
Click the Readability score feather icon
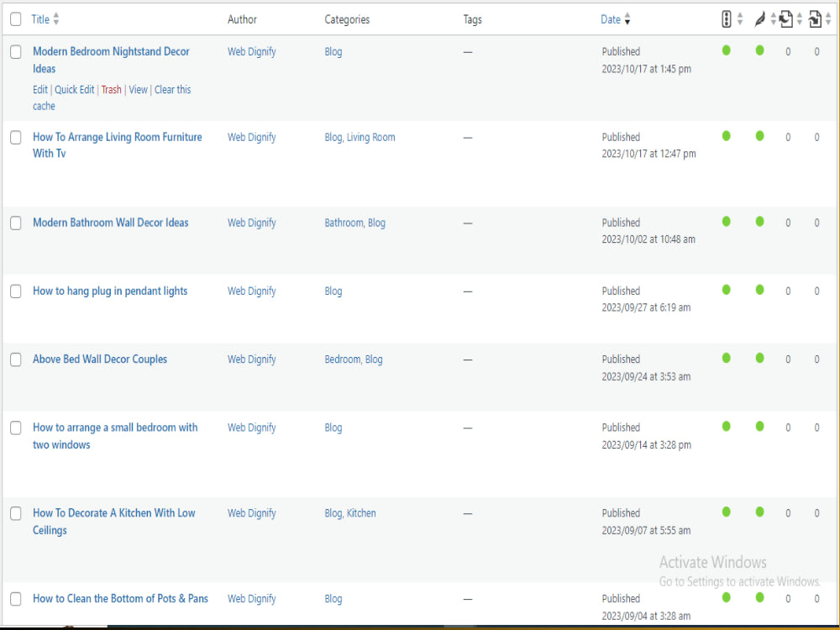759,19
